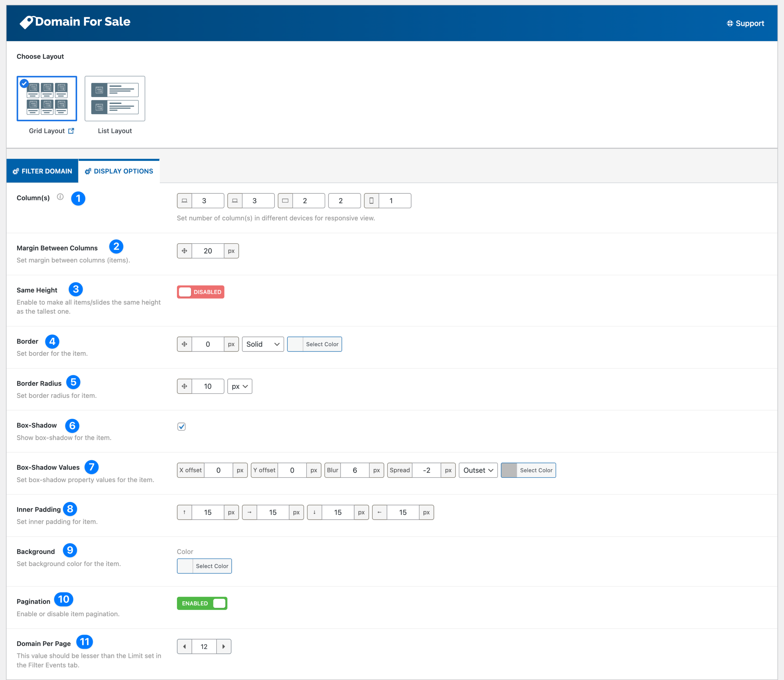Image resolution: width=784 pixels, height=680 pixels.
Task: Select the desktop columns device icon
Action: pyautogui.click(x=184, y=201)
